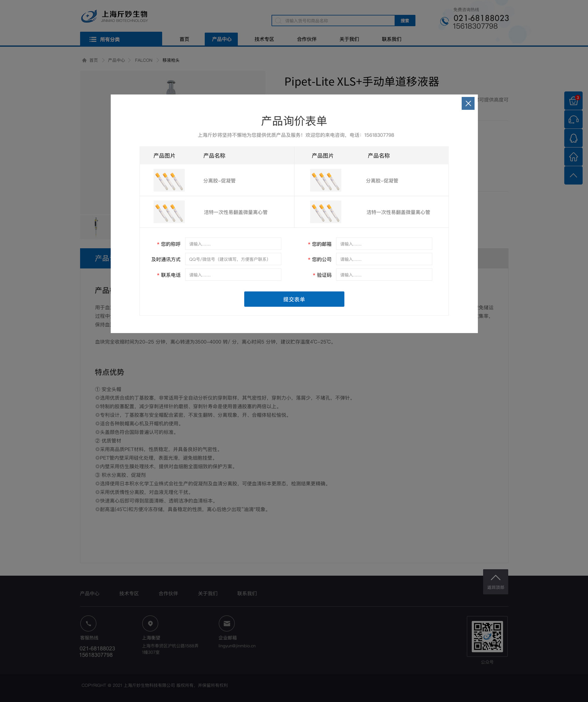The width and height of the screenshot is (588, 702).
Task: Open 关于我们 navigation item
Action: point(349,39)
